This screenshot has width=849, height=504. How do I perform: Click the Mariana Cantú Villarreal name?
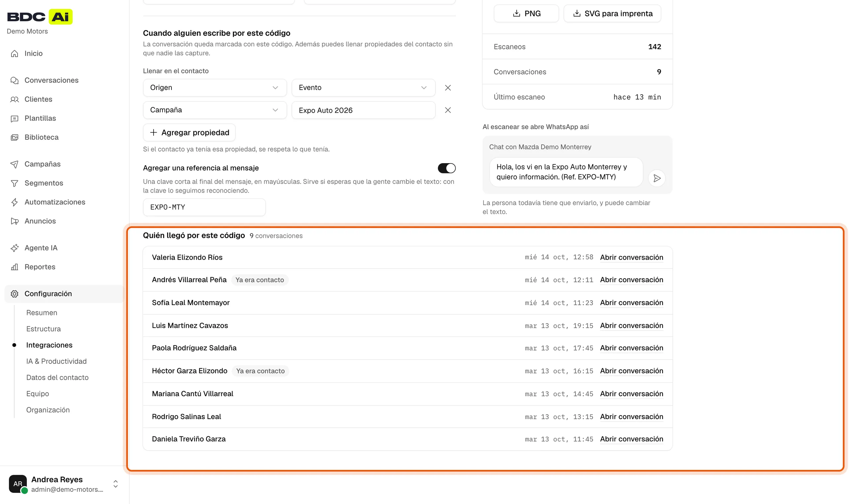click(193, 394)
